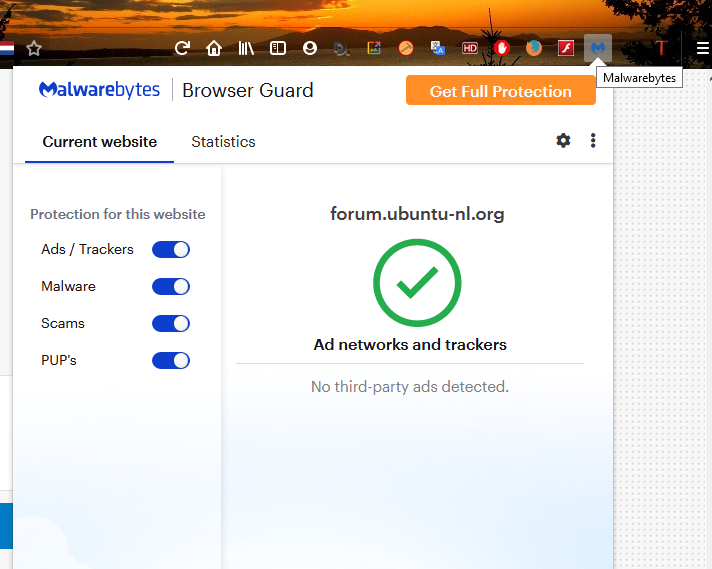
Task: Click the Malwarebytes toolbar extension icon
Action: pyautogui.click(x=598, y=48)
